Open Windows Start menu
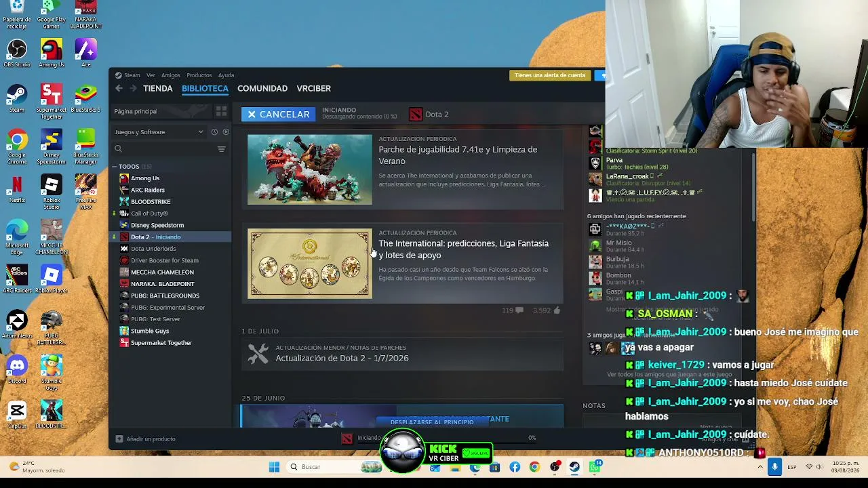This screenshot has height=488, width=868. tap(274, 467)
